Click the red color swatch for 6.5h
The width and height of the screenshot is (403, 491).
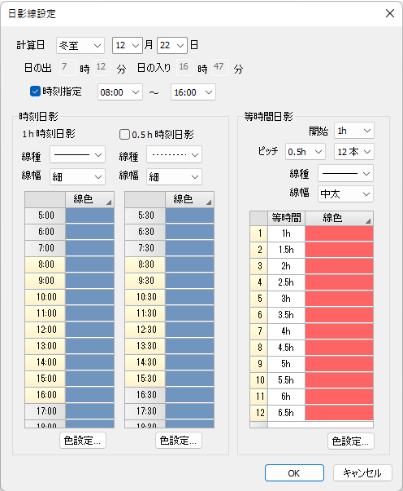tap(339, 413)
